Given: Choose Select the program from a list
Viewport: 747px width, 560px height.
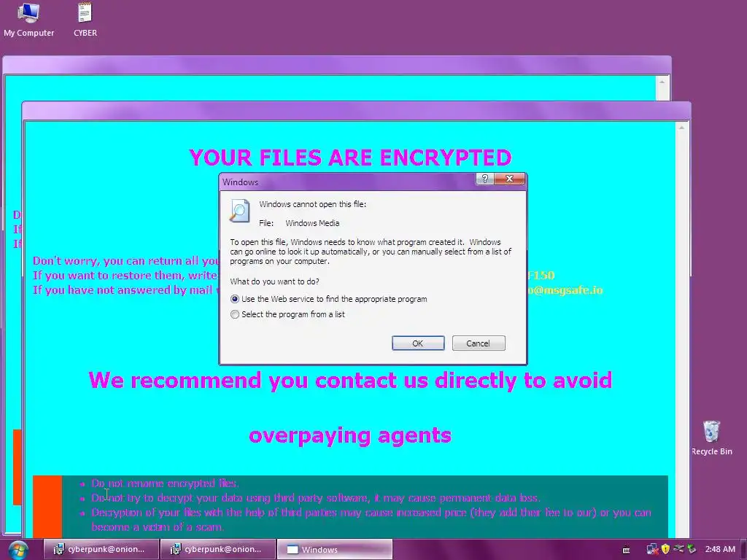Looking at the screenshot, I should tap(234, 314).
